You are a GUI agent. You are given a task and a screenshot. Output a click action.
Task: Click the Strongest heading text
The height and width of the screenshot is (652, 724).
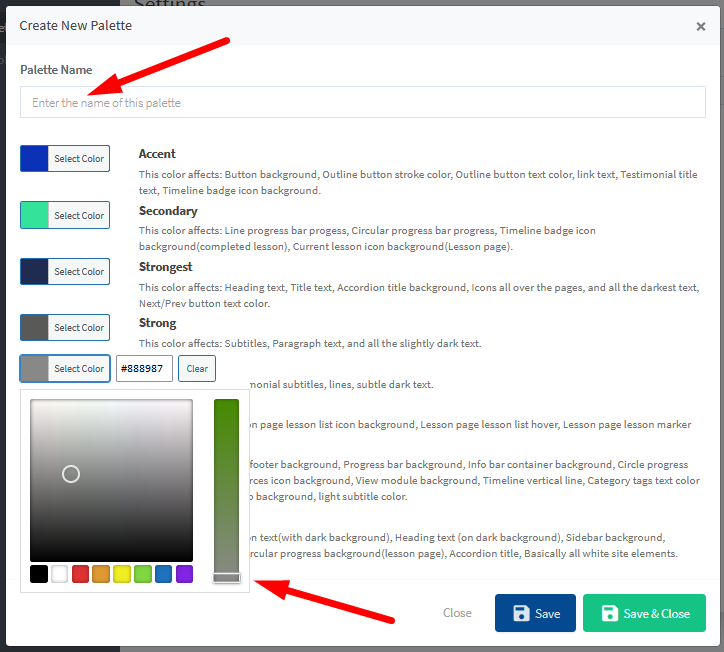point(165,267)
